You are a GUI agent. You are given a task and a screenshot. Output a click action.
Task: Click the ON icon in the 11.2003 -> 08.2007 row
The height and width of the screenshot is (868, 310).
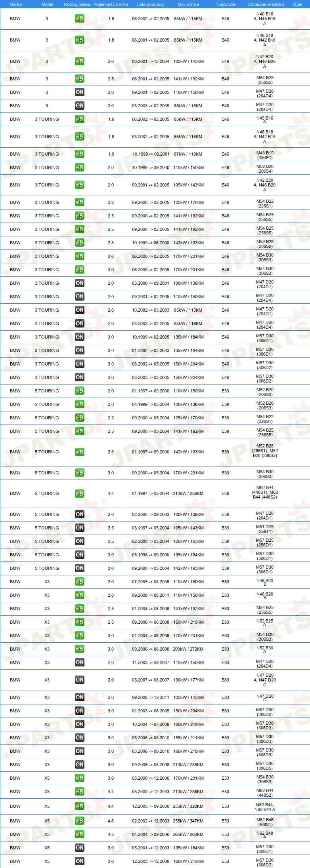[79, 662]
